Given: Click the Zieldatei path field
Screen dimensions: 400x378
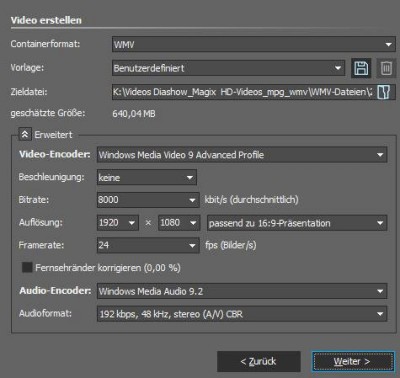Looking at the screenshot, I should pyautogui.click(x=243, y=92).
